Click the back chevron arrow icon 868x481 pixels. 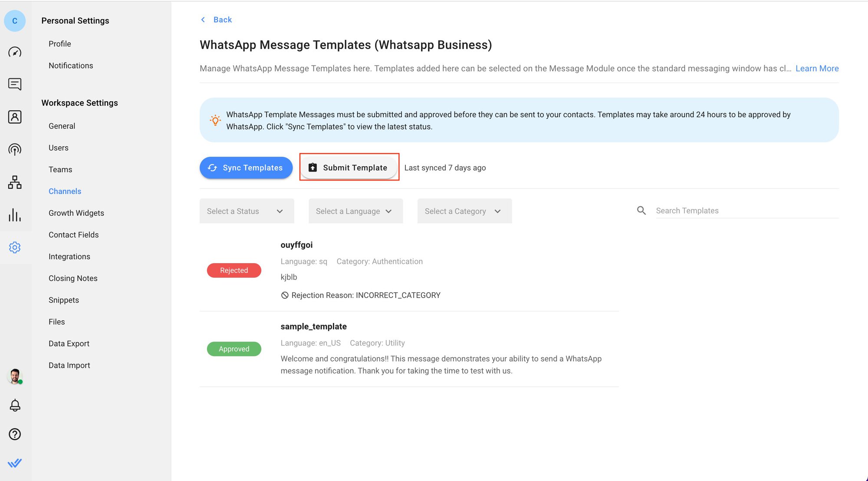click(203, 20)
